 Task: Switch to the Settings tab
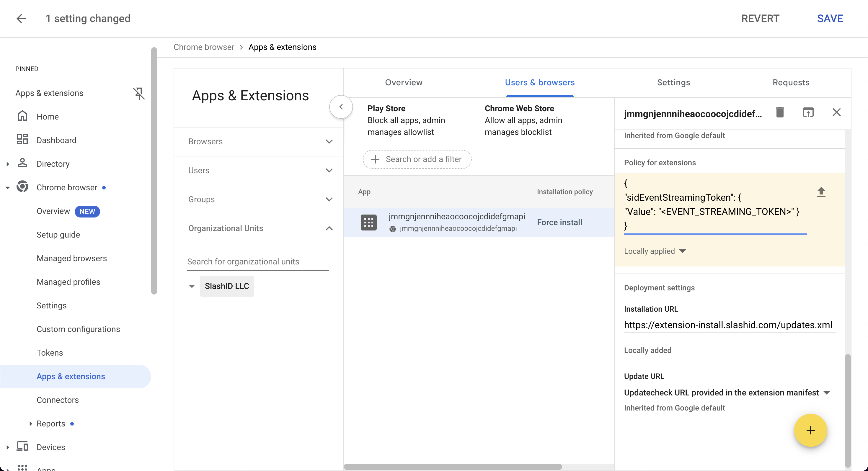click(673, 82)
